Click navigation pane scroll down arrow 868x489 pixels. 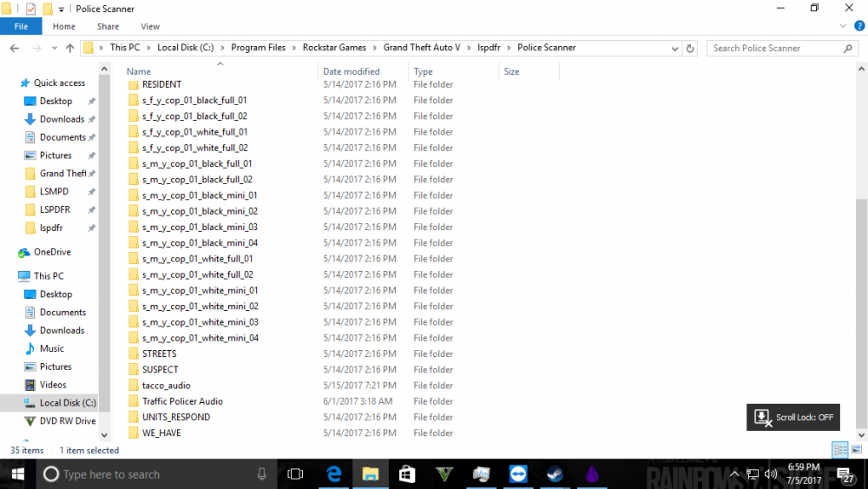point(104,435)
